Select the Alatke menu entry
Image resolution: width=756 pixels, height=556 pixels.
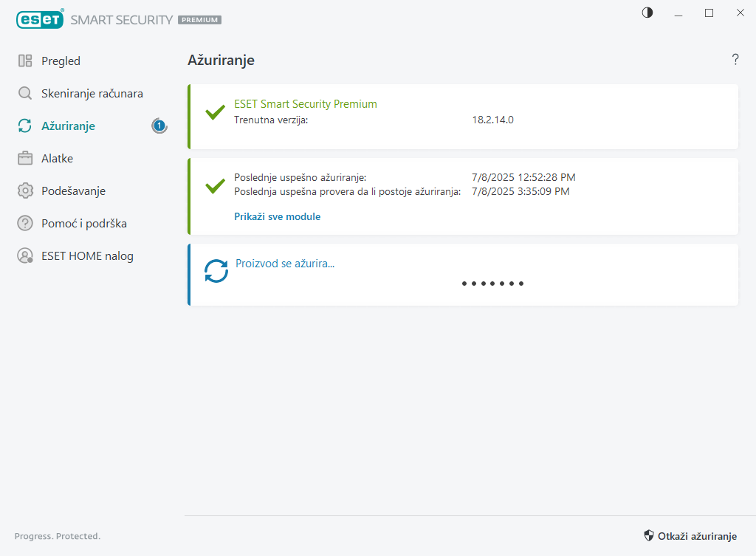point(57,159)
